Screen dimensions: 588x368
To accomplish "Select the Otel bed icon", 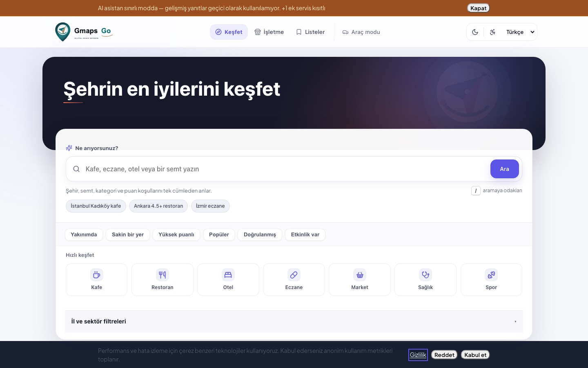I will tap(228, 275).
